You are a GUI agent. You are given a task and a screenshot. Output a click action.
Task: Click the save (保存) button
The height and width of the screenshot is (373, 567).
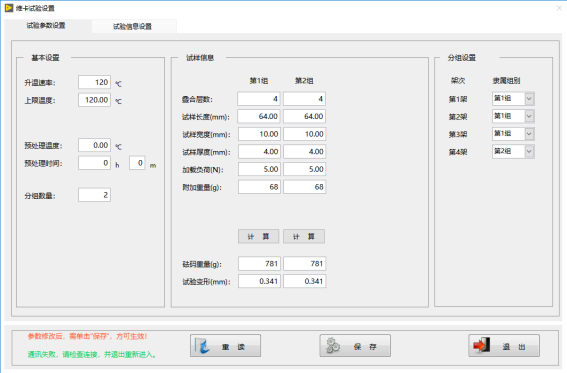click(x=355, y=346)
